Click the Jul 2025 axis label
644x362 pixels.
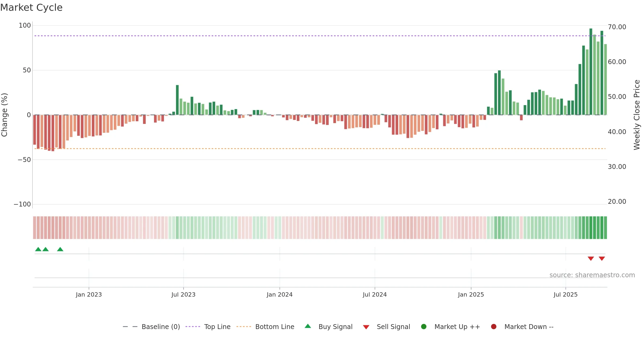[x=566, y=295]
